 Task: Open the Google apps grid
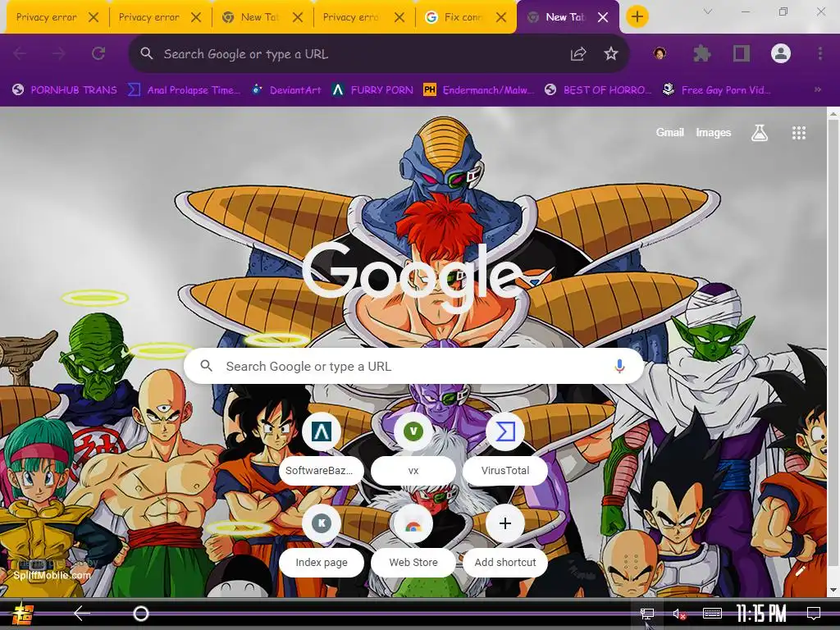coord(799,132)
